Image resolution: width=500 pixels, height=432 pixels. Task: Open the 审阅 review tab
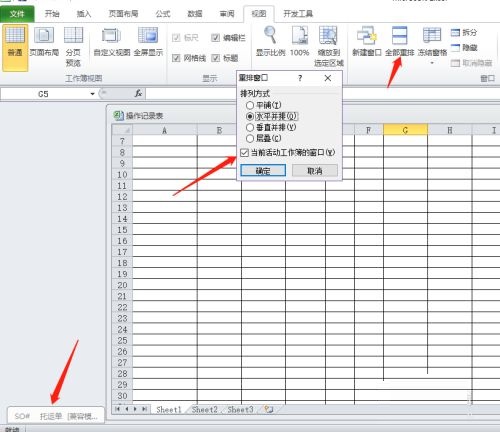(x=227, y=14)
